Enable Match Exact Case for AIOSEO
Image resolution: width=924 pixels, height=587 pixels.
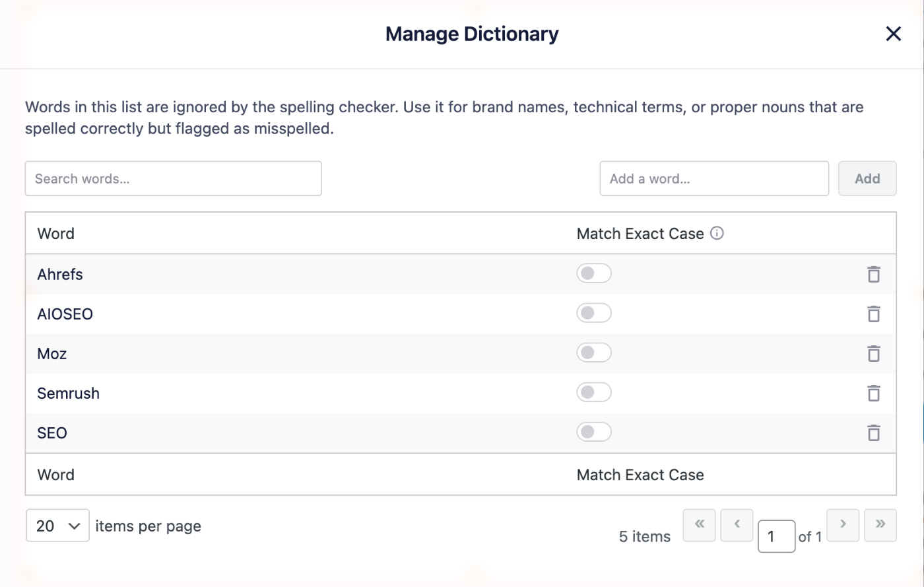pyautogui.click(x=594, y=313)
